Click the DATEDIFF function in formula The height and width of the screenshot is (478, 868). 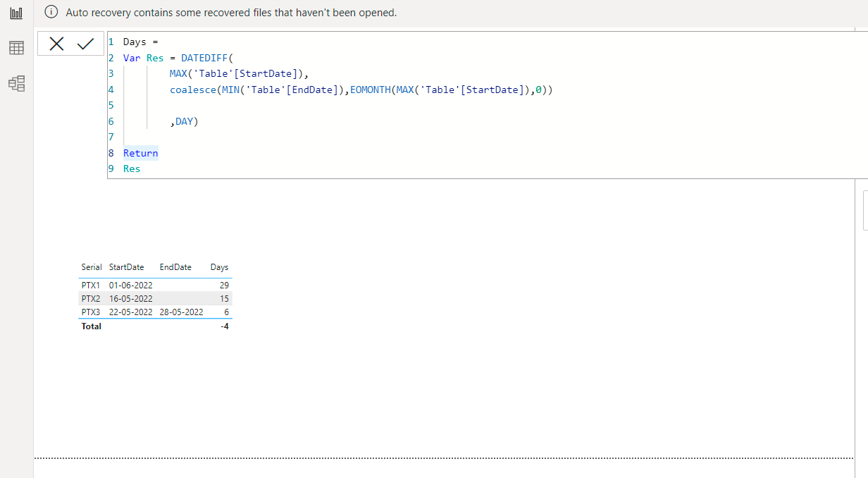[204, 58]
